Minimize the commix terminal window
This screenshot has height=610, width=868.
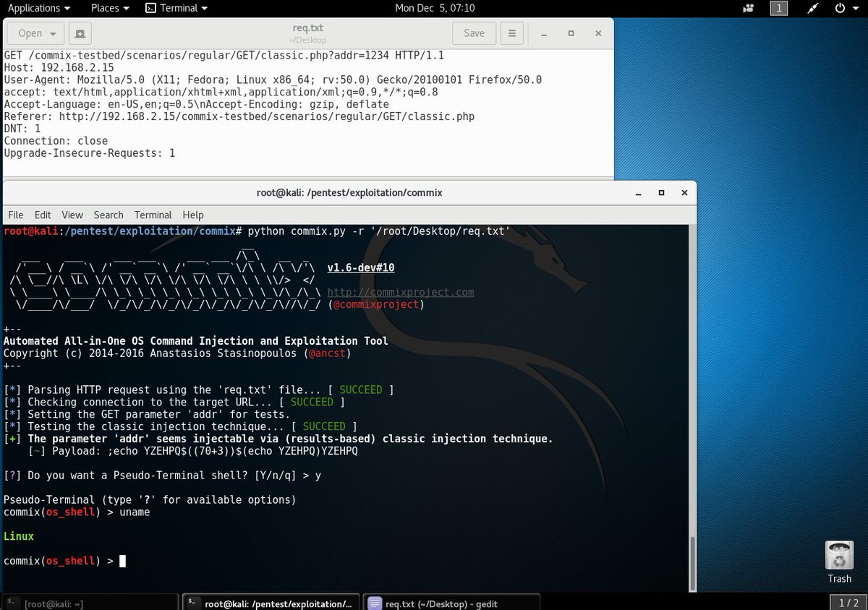click(637, 193)
